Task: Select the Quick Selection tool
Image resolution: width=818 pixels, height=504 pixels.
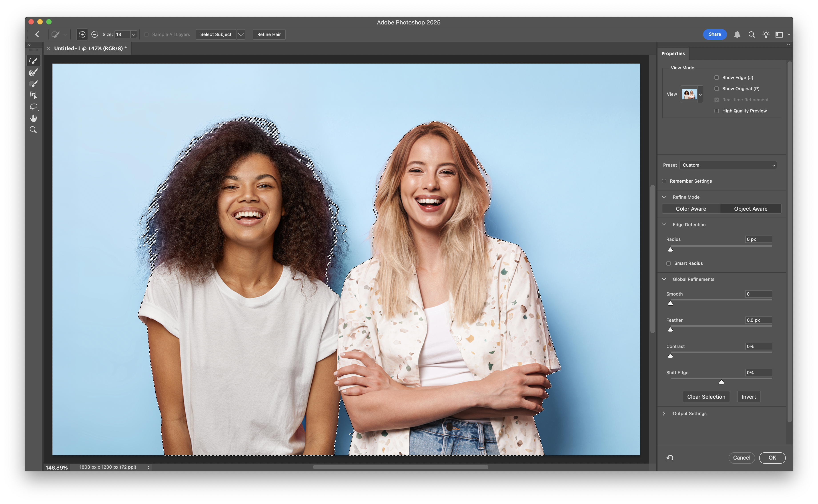Action: (x=33, y=61)
